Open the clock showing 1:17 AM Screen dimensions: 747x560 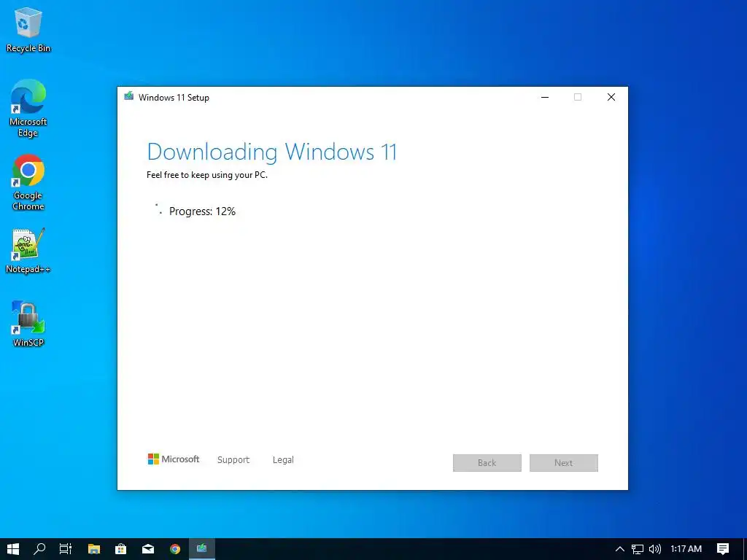tap(686, 549)
